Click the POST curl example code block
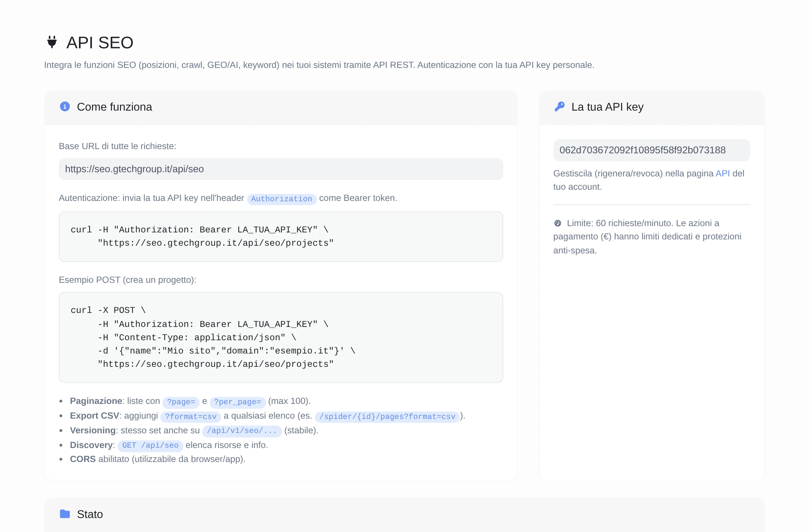 click(x=281, y=337)
